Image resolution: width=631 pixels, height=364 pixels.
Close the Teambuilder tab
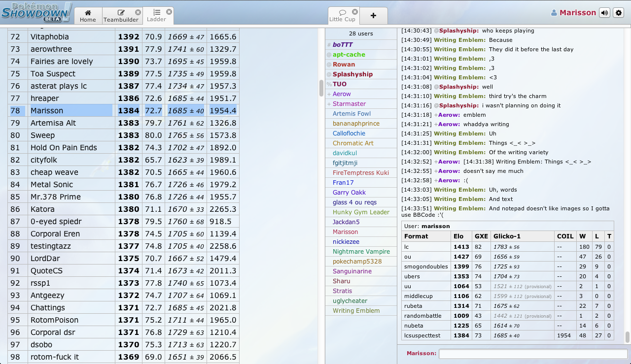pos(138,12)
